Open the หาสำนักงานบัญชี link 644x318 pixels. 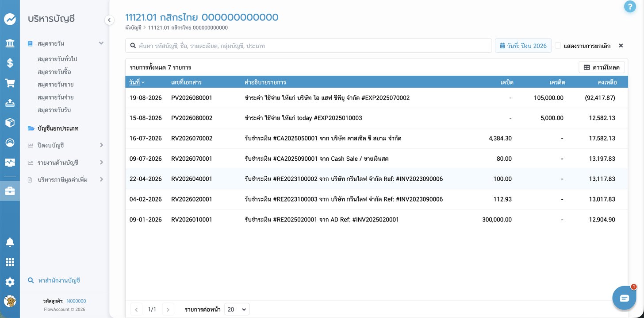point(59,281)
